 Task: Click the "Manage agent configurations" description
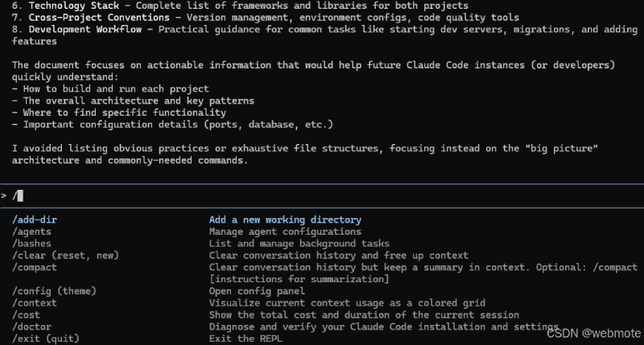pyautogui.click(x=285, y=232)
